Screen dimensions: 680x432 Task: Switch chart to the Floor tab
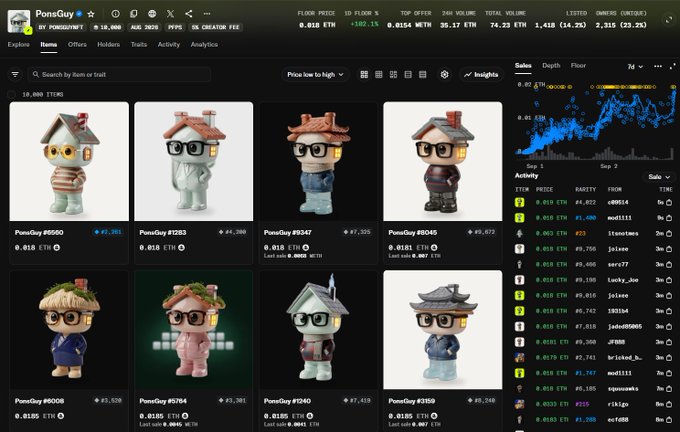point(578,65)
